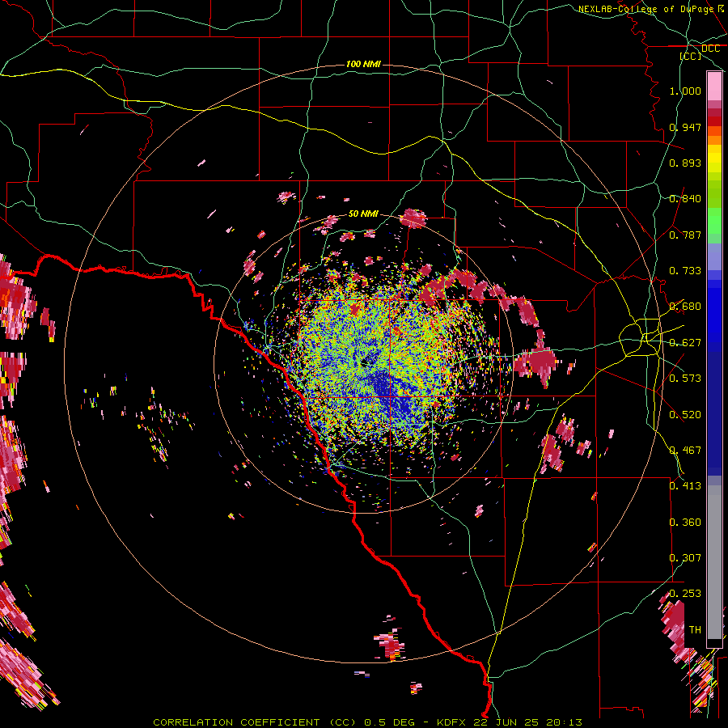Click the 0.947 legend value
The height and width of the screenshot is (728, 728).
pos(685,127)
